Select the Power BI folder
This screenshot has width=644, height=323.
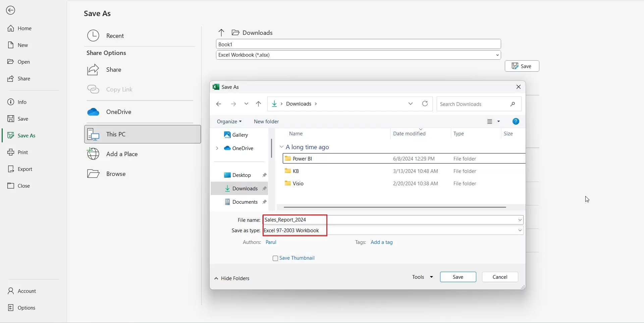click(x=404, y=158)
